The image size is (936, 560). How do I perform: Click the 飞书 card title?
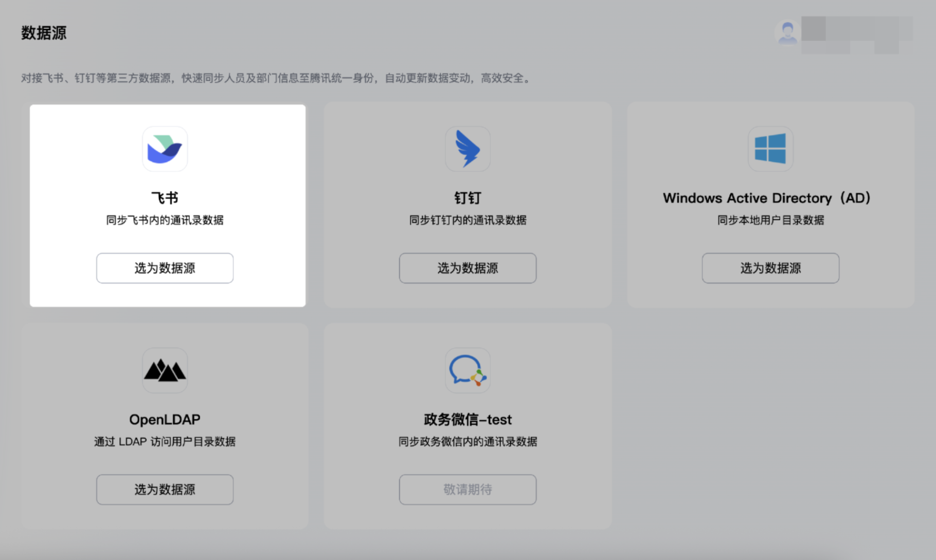click(x=165, y=198)
